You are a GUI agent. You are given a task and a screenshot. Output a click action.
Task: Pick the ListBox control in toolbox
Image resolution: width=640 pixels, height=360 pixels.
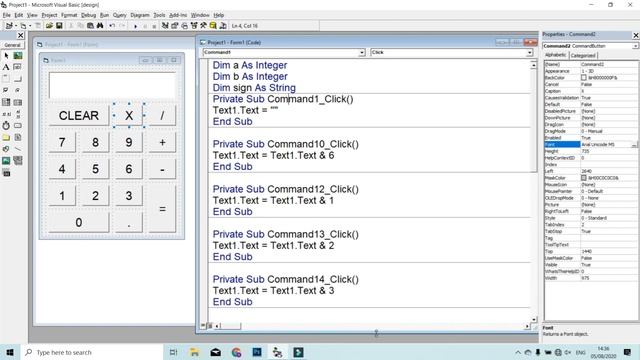(18, 102)
